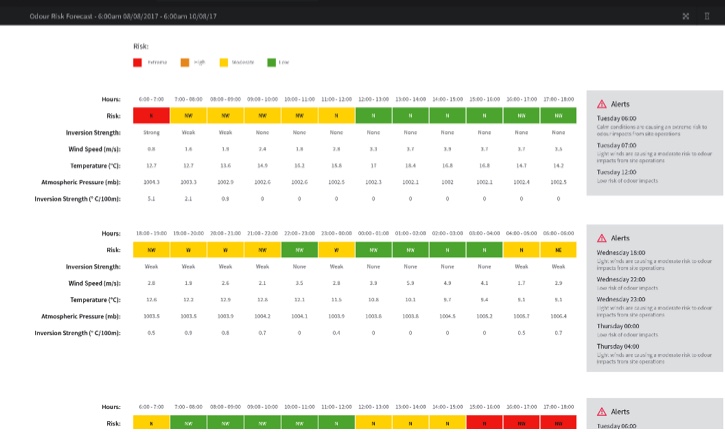Click the yellow 12:00-13:00 N risk cell
Viewport: 725px width, 432px height.
pyautogui.click(x=373, y=423)
